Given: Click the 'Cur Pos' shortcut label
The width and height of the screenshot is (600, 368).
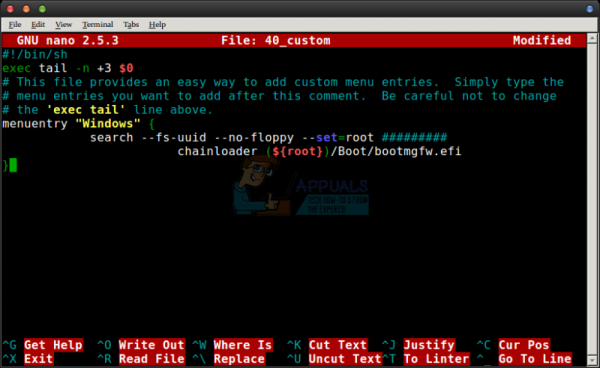Looking at the screenshot, I should 524,345.
